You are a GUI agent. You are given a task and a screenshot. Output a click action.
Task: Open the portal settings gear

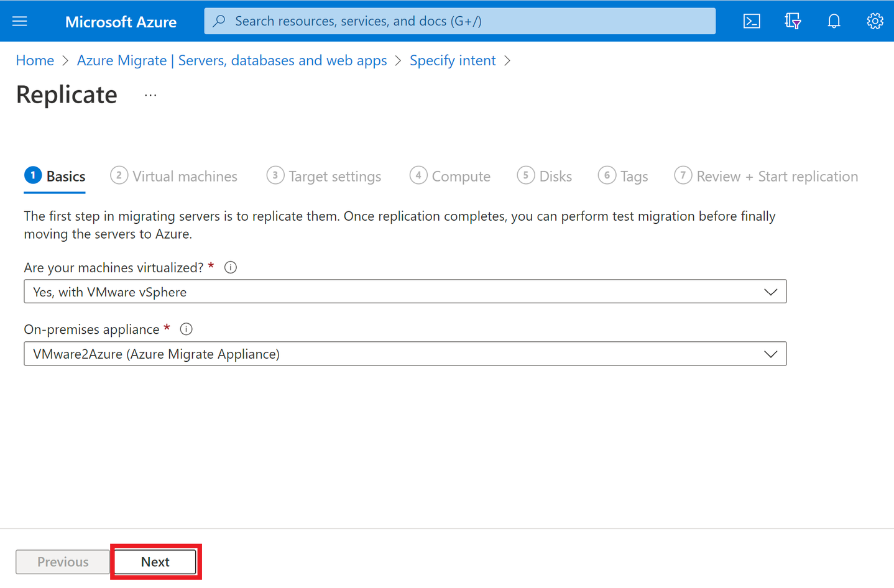tap(875, 21)
